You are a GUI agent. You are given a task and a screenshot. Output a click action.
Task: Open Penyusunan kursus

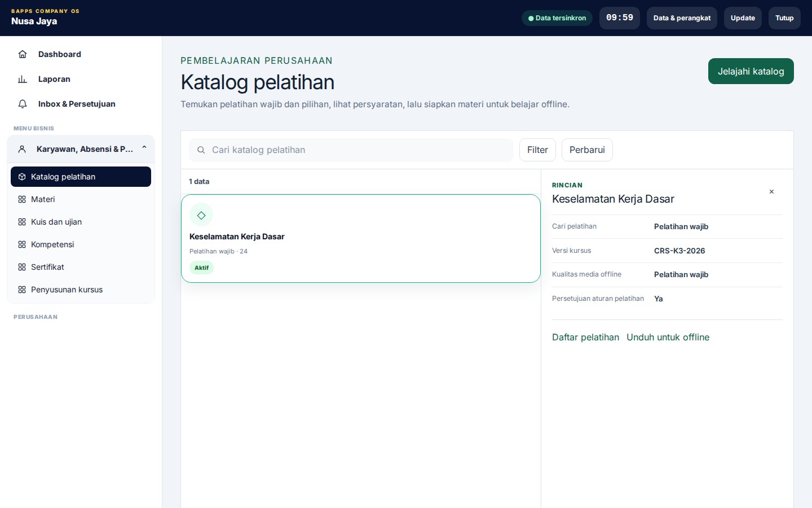[81, 290]
